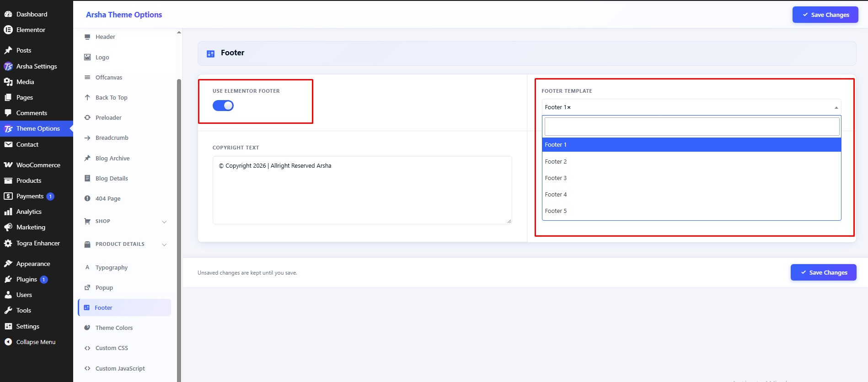The image size is (868, 382).
Task: Click the sidebar scroll up arrow
Action: [x=179, y=32]
